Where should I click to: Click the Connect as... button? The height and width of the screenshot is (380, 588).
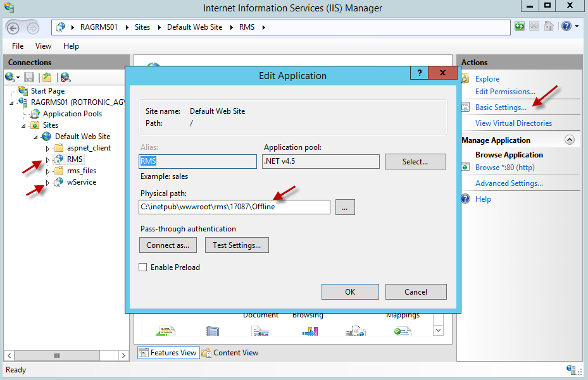pyautogui.click(x=168, y=245)
